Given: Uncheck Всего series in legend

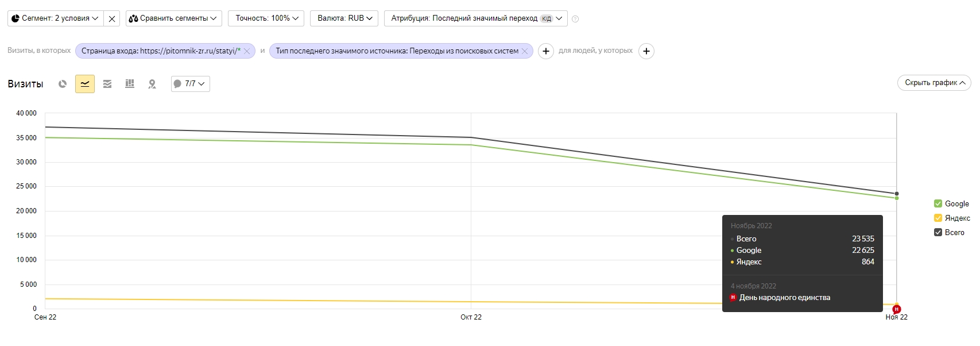Looking at the screenshot, I should tap(938, 232).
